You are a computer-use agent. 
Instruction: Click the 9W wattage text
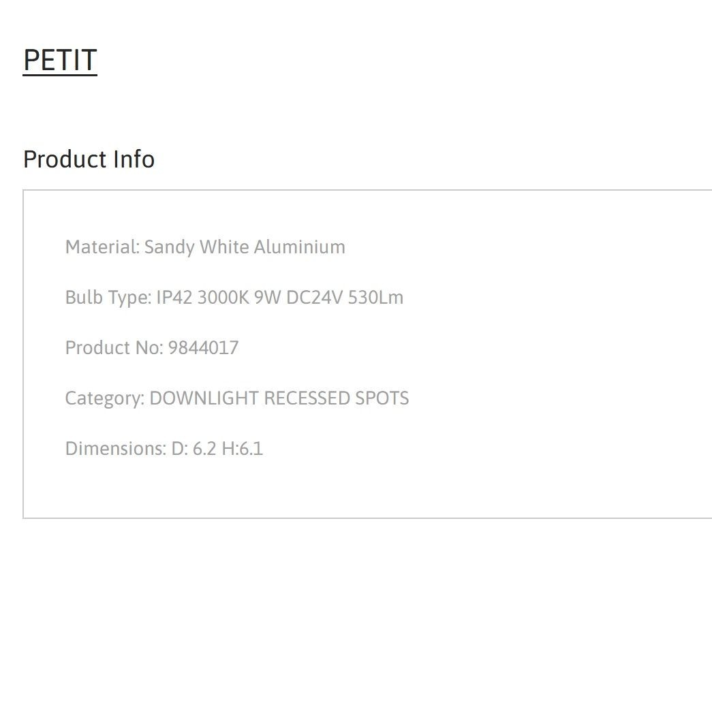pos(268,297)
